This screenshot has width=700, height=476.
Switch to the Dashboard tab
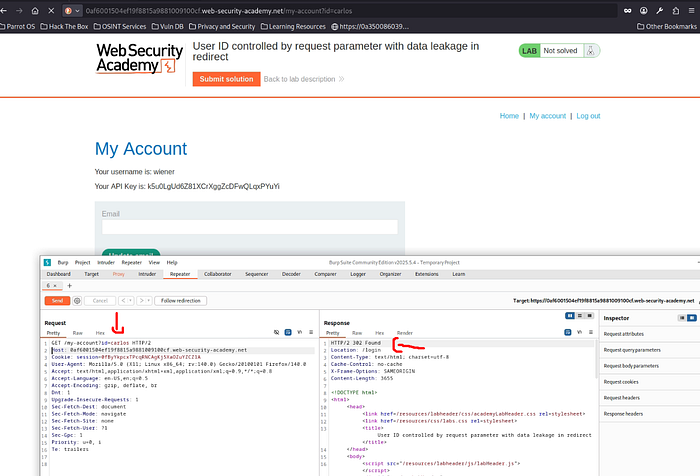click(58, 274)
